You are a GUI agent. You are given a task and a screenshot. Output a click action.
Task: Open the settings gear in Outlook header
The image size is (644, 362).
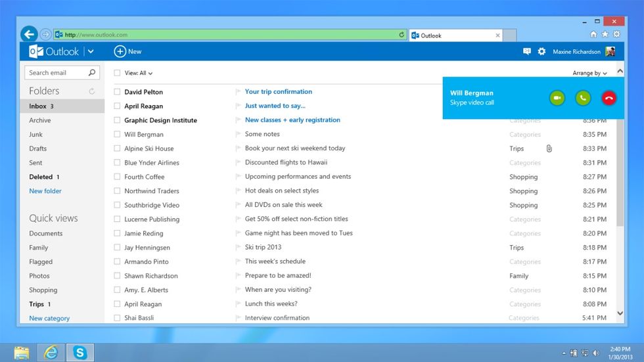pos(541,51)
